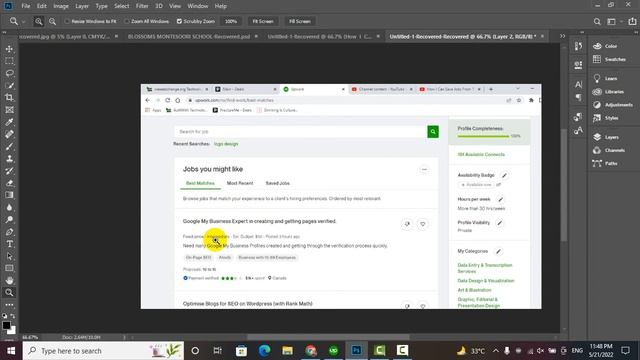The width and height of the screenshot is (640, 360).
Task: Open the File menu
Action: point(26,6)
